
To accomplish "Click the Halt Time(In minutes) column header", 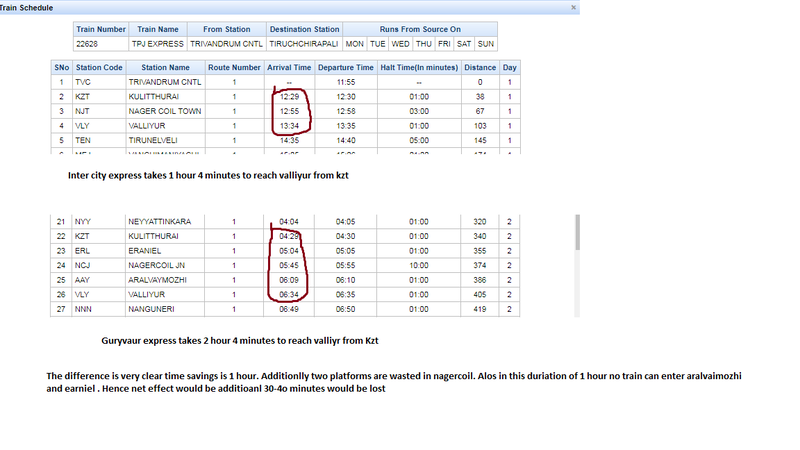I will (419, 67).
